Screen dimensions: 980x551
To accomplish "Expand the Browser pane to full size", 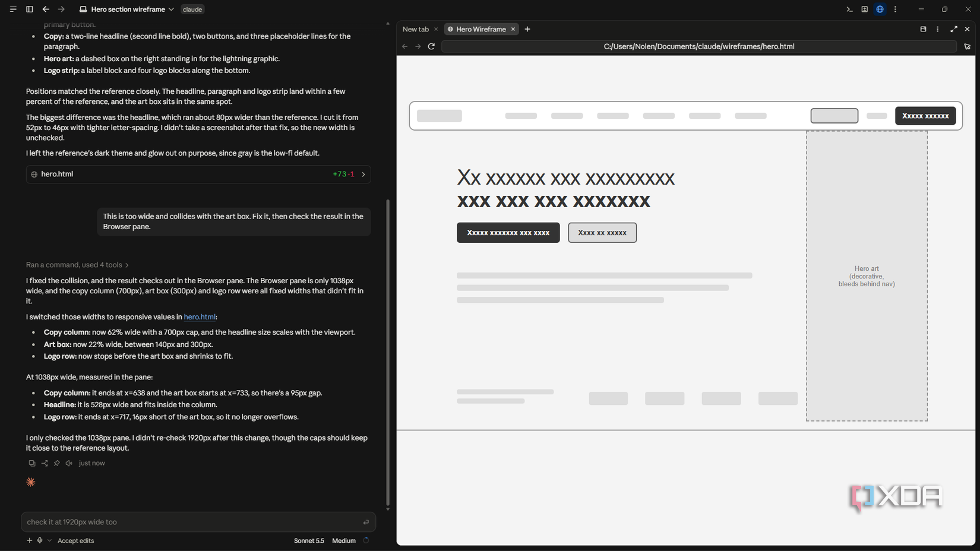I will [x=953, y=29].
